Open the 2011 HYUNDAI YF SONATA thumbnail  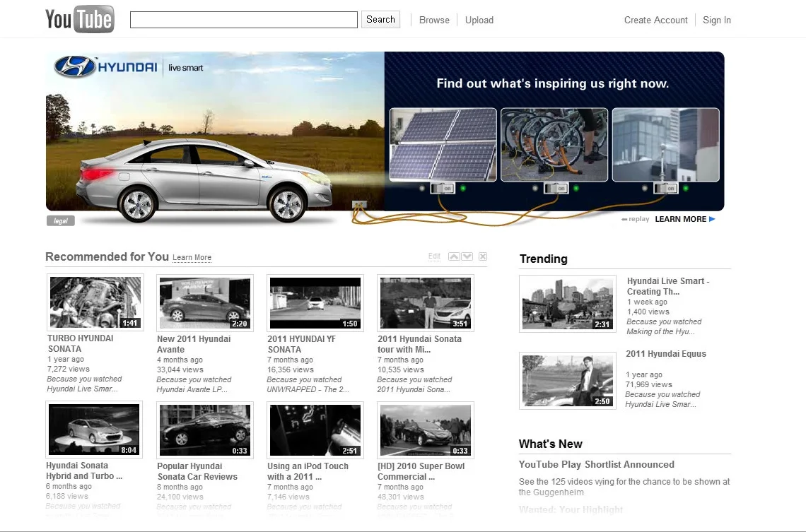click(315, 303)
